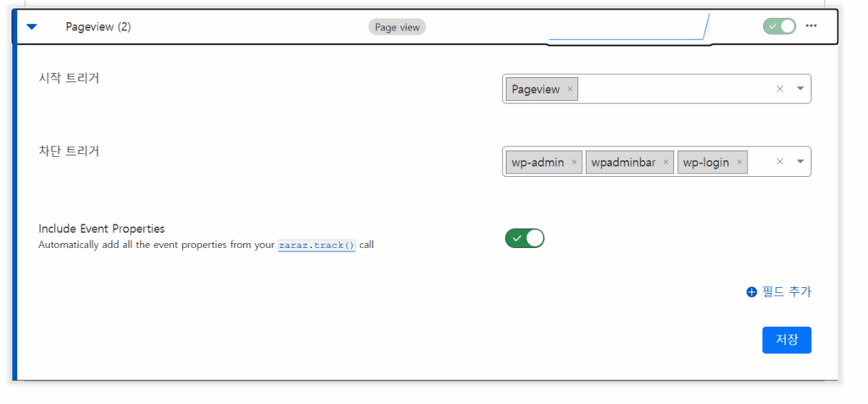The image size is (868, 404).
Task: Clear all firing triggers in 시작 트리거
Action: click(780, 89)
